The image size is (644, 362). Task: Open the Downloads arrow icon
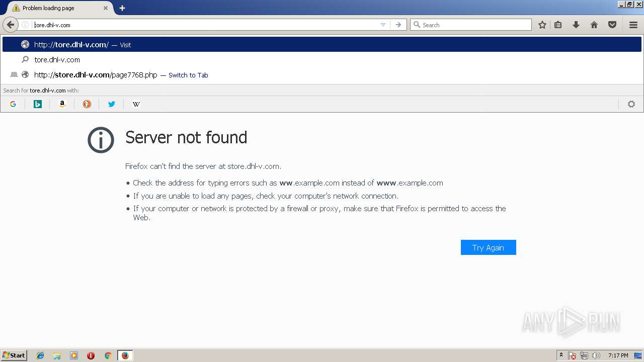(576, 25)
